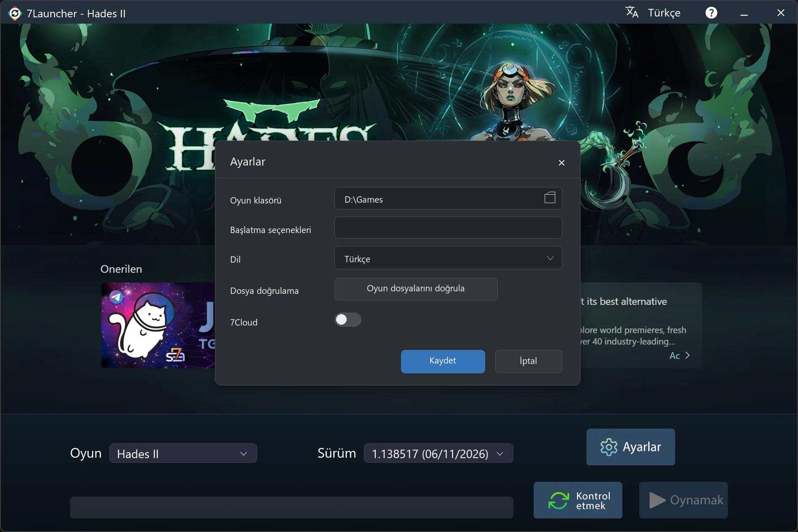This screenshot has height=532, width=798.
Task: Open the help question mark icon
Action: (x=711, y=13)
